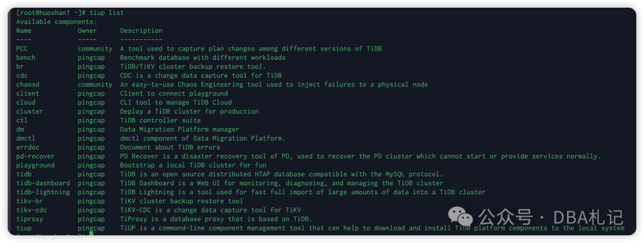Click the PCC component name
Viewport: 644px width, 243px height.
point(22,48)
